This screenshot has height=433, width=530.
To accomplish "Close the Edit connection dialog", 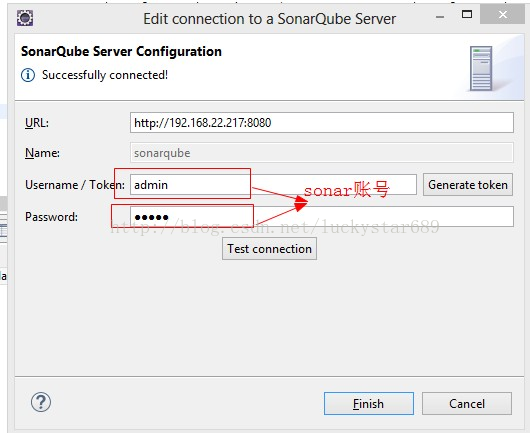I will click(x=502, y=15).
